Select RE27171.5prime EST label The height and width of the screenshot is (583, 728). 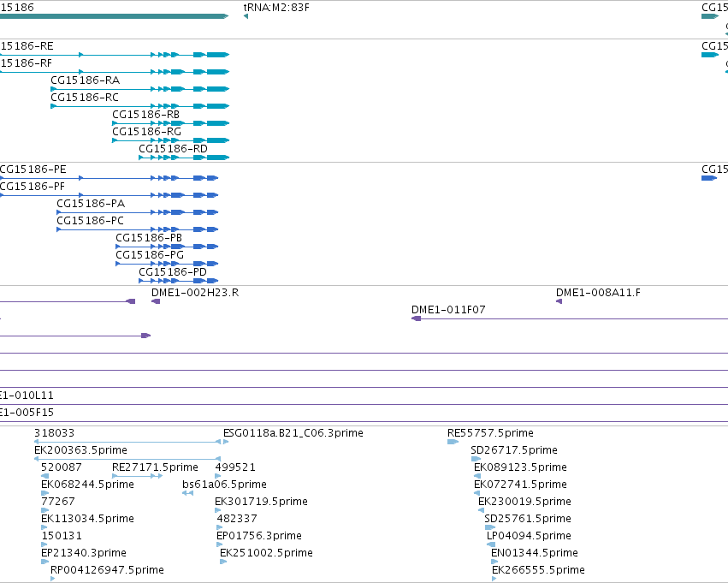click(x=155, y=467)
